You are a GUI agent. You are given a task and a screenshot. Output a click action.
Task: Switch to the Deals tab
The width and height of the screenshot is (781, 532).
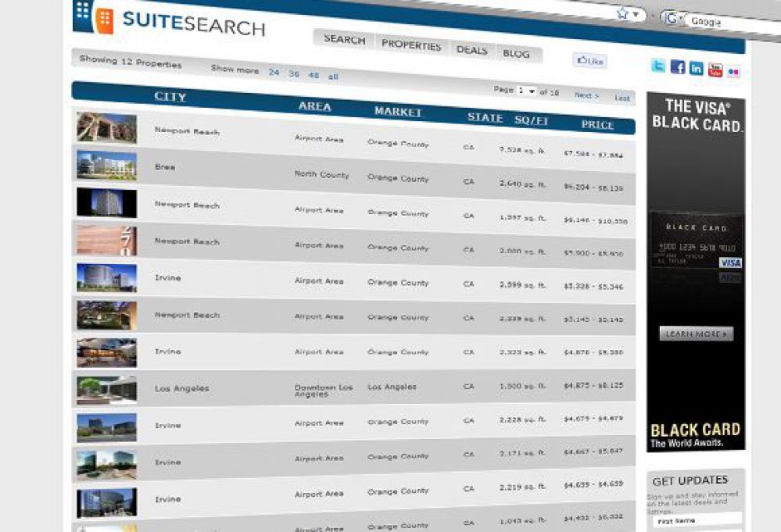tap(471, 50)
